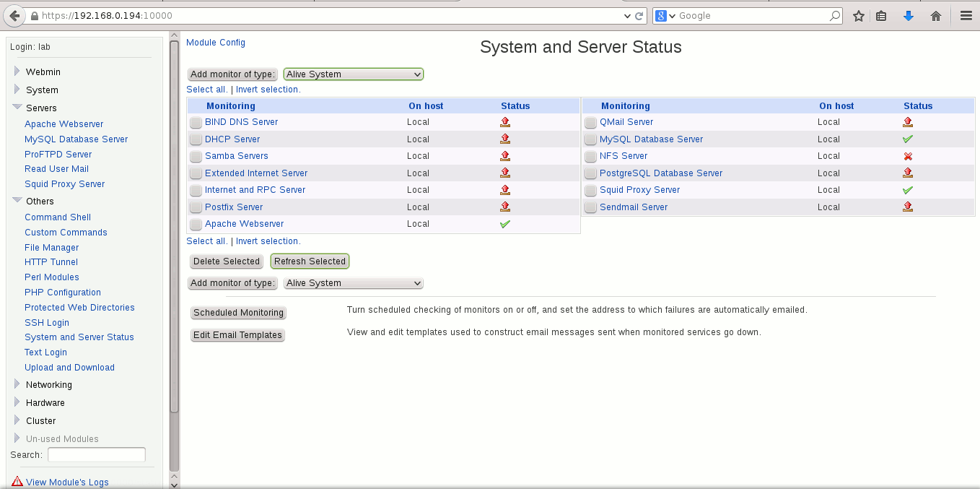Image resolution: width=980 pixels, height=489 pixels.
Task: Open Command Shell from the sidebar
Action: [58, 217]
